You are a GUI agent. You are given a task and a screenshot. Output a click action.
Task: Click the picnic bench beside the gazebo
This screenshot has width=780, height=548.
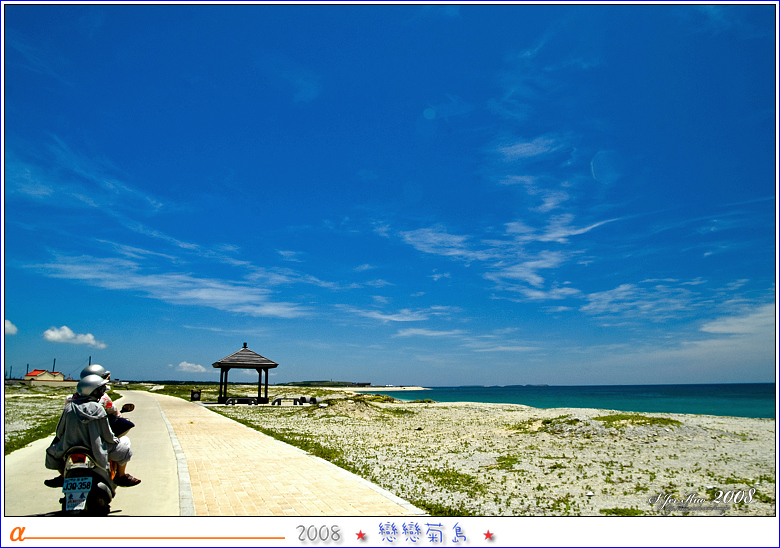point(293,400)
